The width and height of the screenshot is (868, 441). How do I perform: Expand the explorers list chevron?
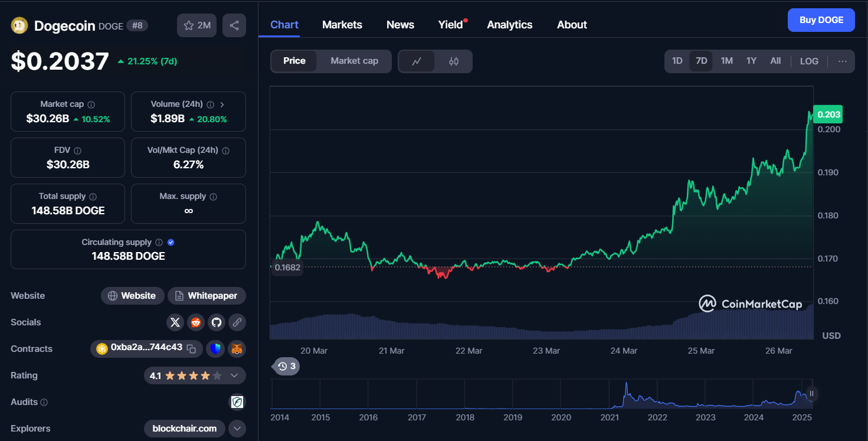237,429
